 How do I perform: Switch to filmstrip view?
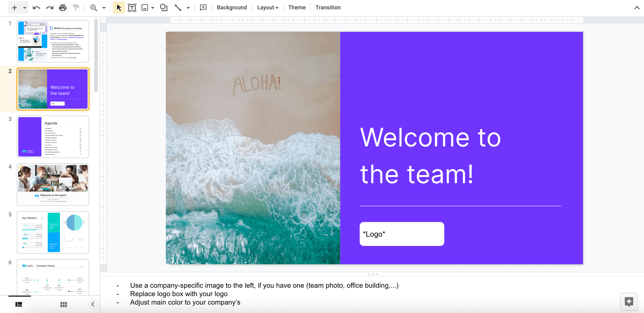19,304
